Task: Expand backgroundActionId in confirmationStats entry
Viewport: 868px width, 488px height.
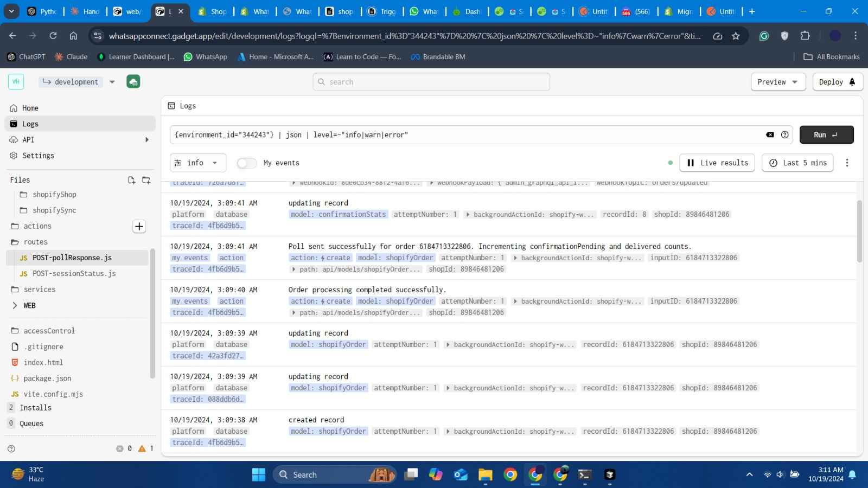Action: pyautogui.click(x=468, y=215)
